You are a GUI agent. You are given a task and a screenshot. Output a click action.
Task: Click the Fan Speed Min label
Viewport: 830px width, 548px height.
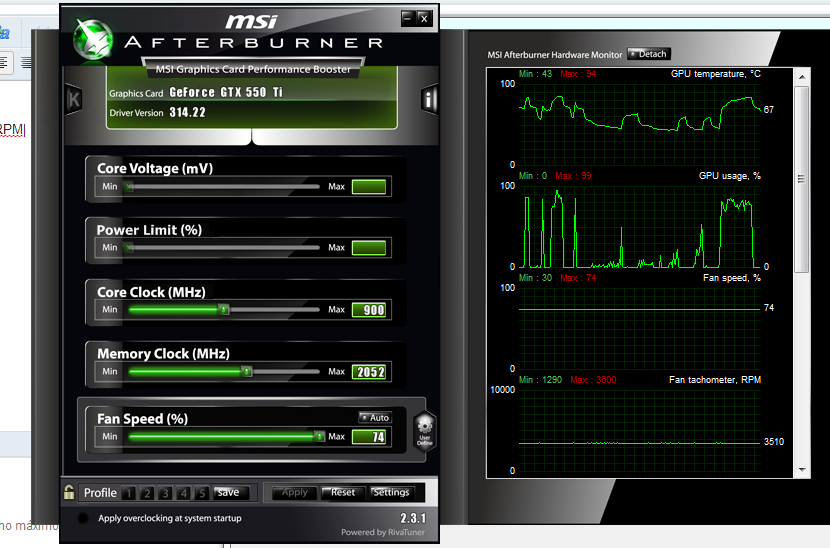pyautogui.click(x=110, y=436)
